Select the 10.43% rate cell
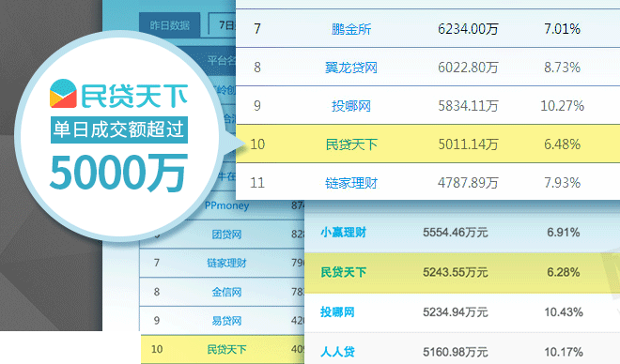620x364 pixels. click(x=563, y=311)
